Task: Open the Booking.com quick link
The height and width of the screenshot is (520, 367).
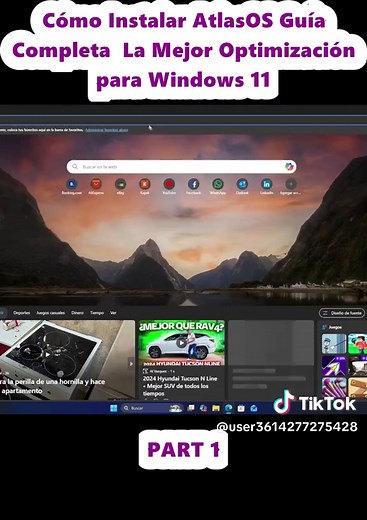Action: point(72,184)
